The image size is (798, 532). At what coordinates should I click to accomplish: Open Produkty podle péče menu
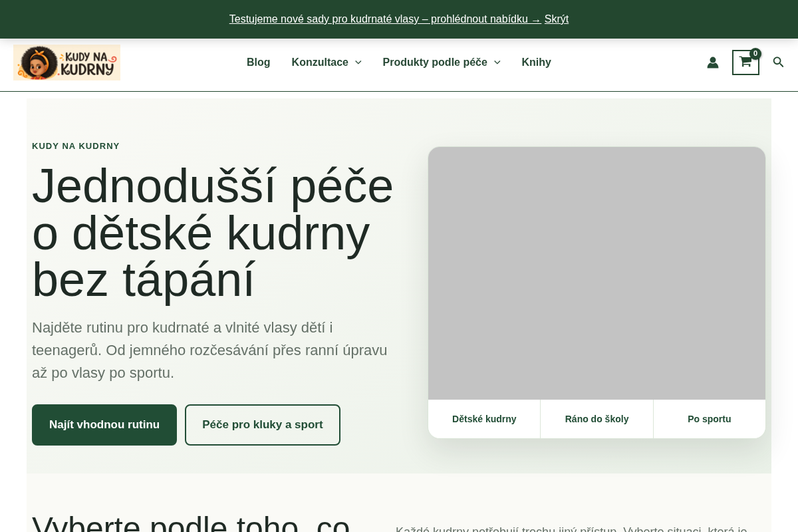coord(435,63)
